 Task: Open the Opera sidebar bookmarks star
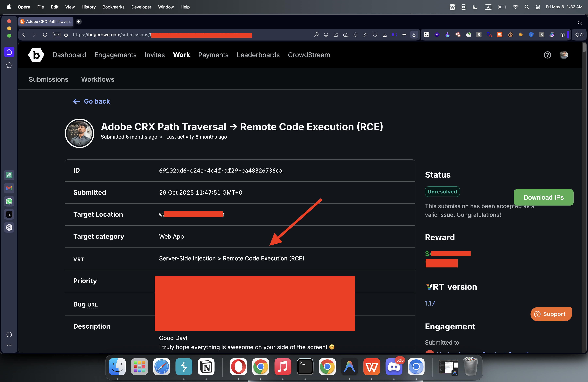pyautogui.click(x=9, y=65)
